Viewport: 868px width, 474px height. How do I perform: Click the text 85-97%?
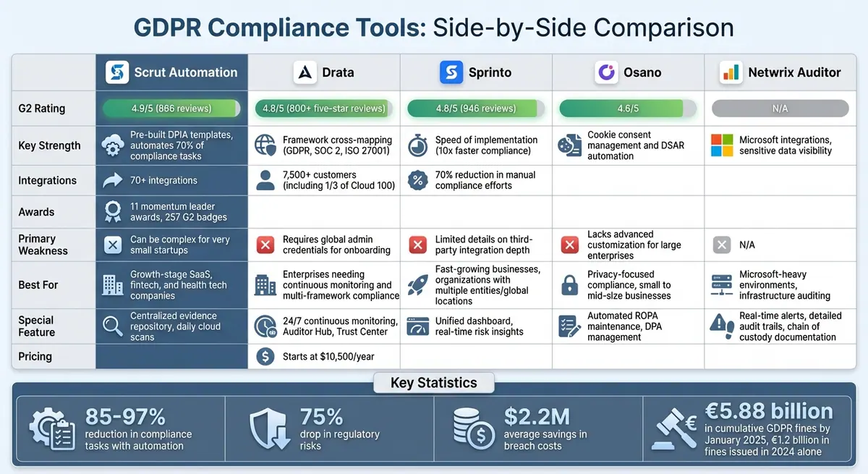click(126, 416)
